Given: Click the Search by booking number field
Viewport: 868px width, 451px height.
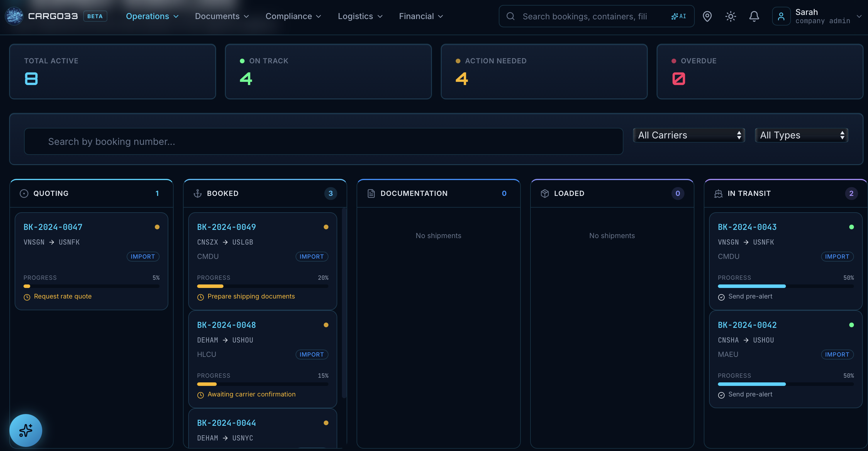Looking at the screenshot, I should [x=323, y=141].
